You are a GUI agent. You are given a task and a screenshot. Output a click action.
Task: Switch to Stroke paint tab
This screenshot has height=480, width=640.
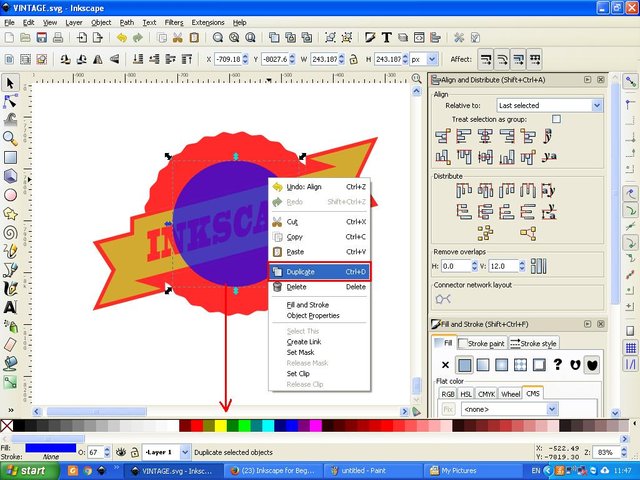pyautogui.click(x=482, y=344)
